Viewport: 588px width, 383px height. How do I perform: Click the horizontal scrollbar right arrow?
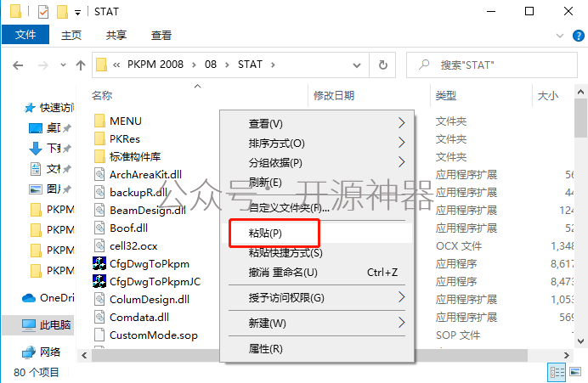pyautogui.click(x=567, y=355)
